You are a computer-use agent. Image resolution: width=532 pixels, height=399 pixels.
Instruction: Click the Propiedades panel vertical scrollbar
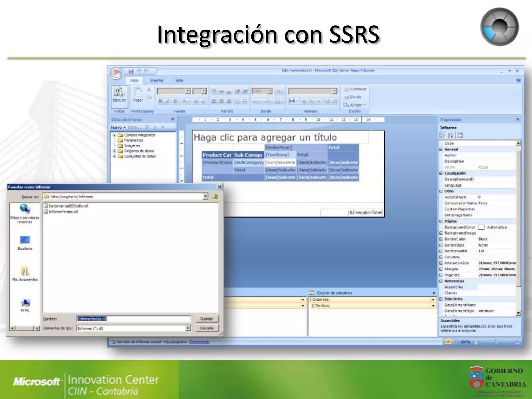[518, 228]
